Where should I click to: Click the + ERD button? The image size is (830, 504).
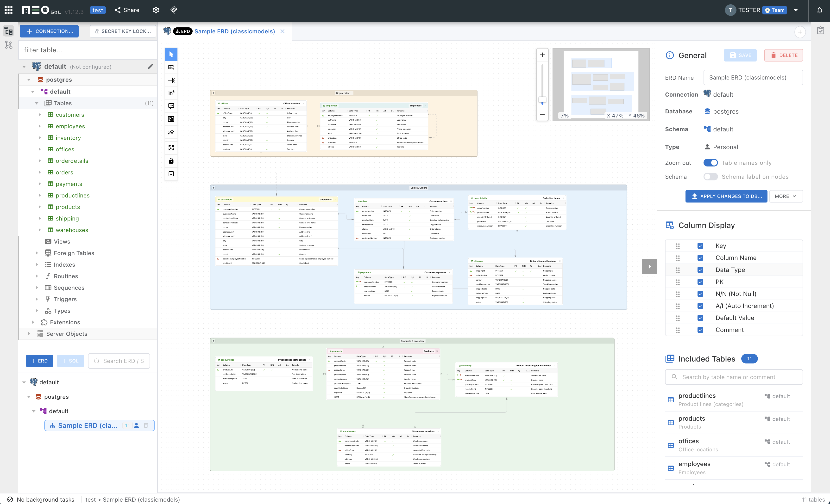coord(39,361)
